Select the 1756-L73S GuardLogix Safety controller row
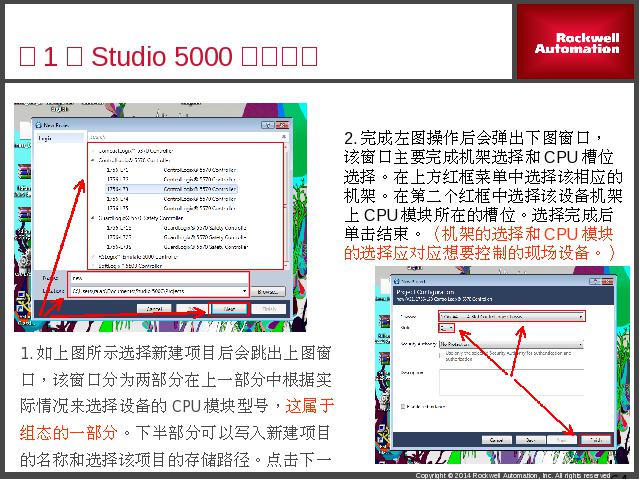Image resolution: width=640 pixels, height=480 pixels. (x=177, y=247)
